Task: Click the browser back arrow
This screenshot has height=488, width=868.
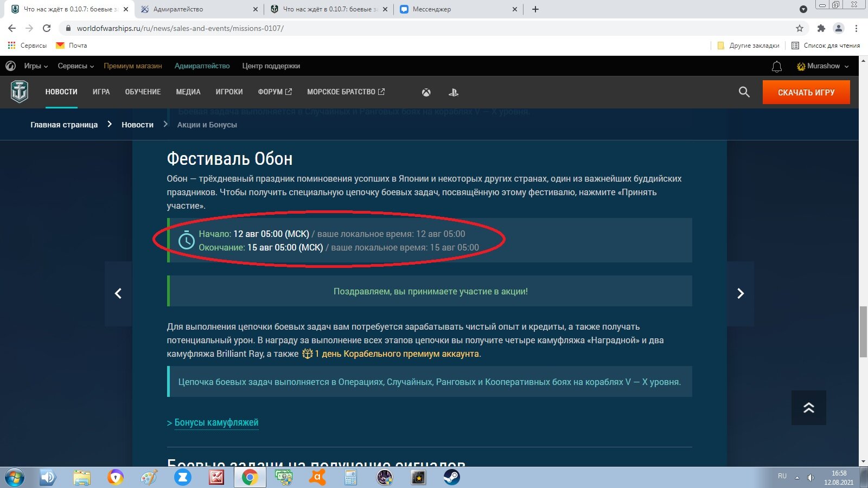Action: coord(12,28)
